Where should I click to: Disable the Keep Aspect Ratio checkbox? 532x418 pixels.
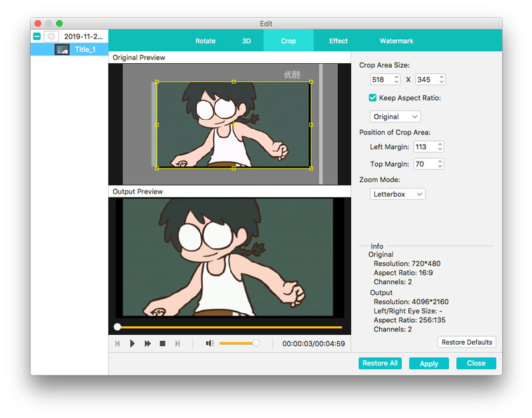pyautogui.click(x=372, y=97)
